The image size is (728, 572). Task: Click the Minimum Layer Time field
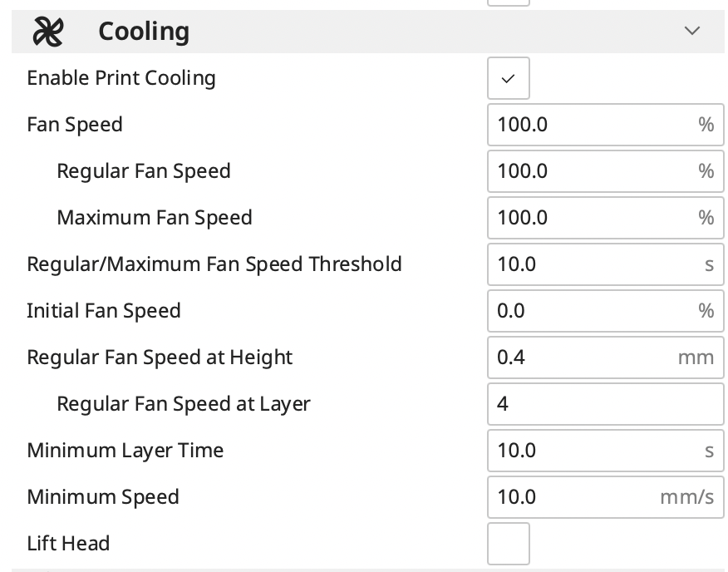(606, 451)
